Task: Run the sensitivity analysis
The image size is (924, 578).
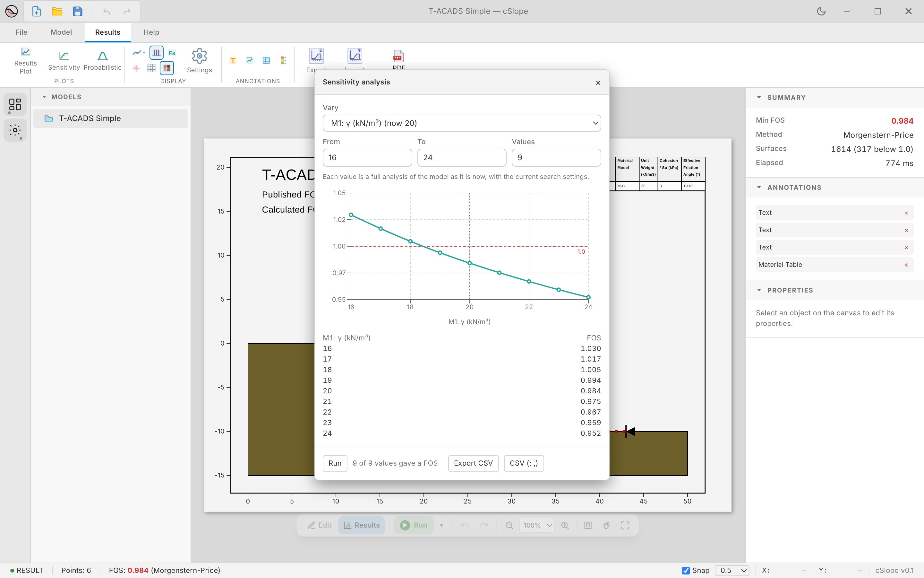Action: [x=335, y=463]
